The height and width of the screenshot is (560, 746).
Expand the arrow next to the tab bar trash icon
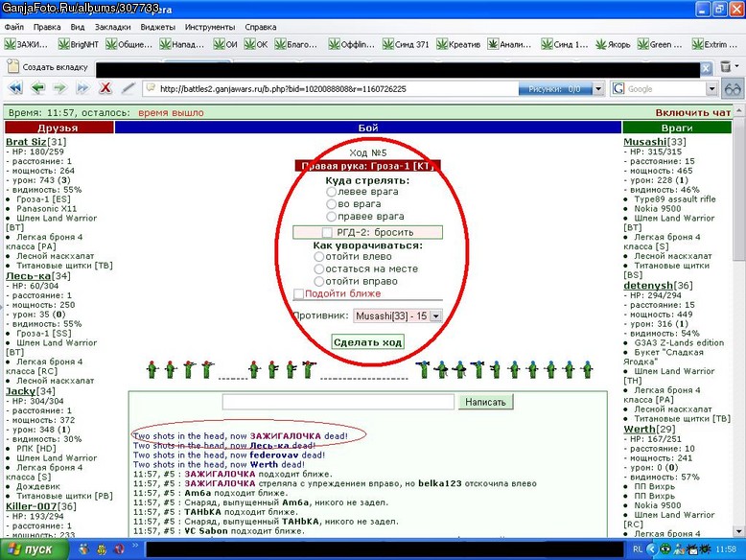pyautogui.click(x=737, y=66)
